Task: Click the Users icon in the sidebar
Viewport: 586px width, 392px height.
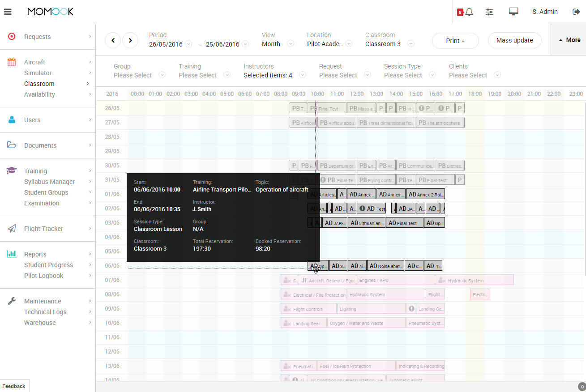Action: [11, 119]
